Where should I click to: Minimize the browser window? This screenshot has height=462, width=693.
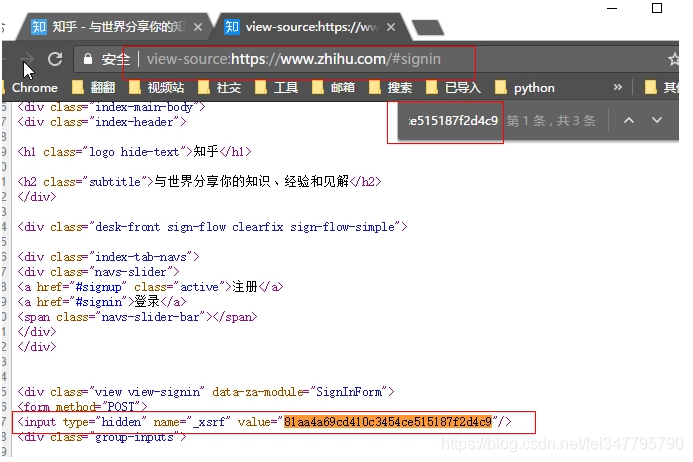coord(612,8)
